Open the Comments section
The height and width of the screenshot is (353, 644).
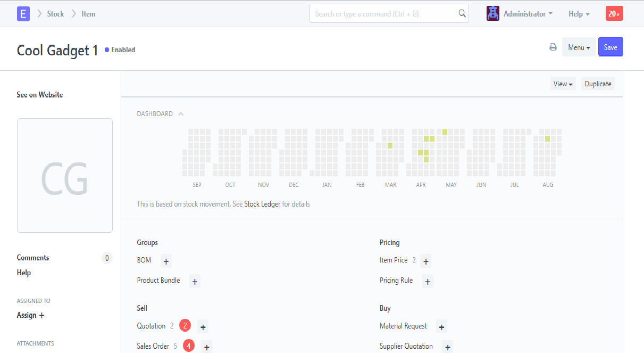point(33,258)
